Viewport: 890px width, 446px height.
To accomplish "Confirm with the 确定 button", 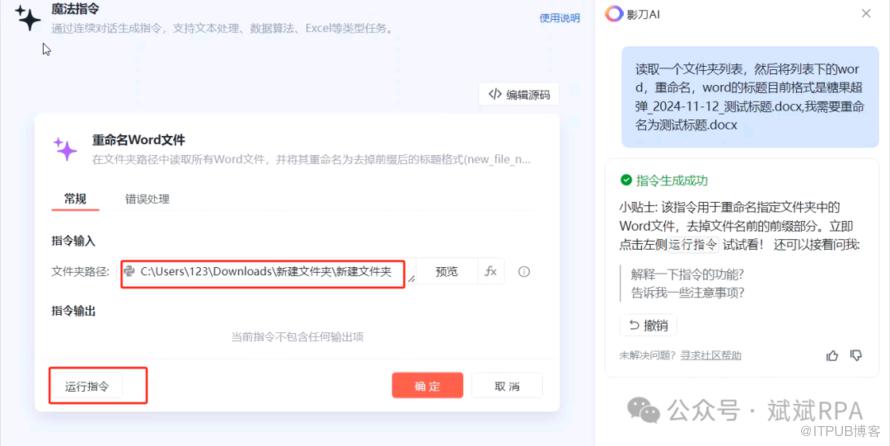I will pyautogui.click(x=427, y=386).
